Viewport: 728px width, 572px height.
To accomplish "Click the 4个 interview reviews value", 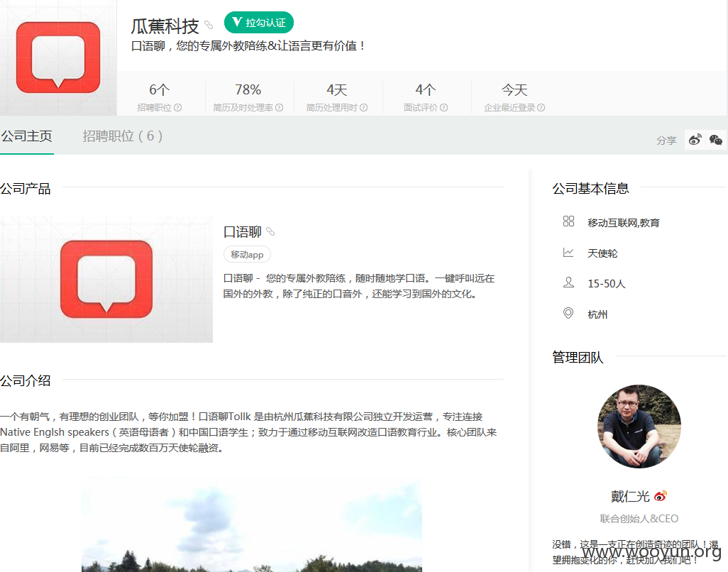I will point(425,89).
